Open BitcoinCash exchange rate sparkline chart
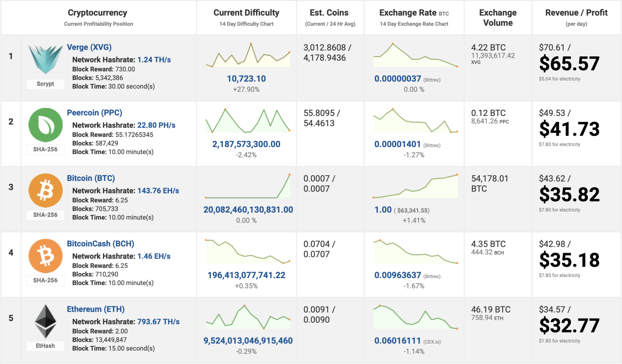622x364 pixels. [415, 251]
